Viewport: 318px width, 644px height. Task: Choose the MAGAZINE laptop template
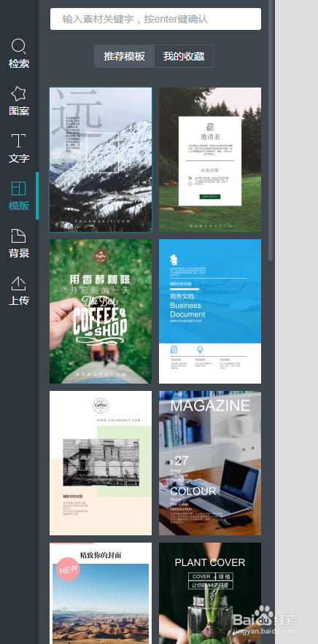click(x=210, y=463)
